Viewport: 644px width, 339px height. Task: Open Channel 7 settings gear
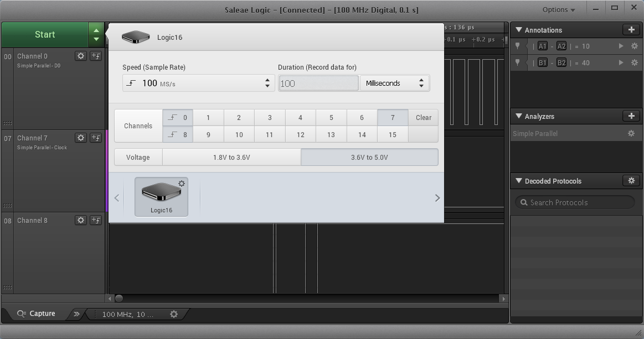pos(81,138)
